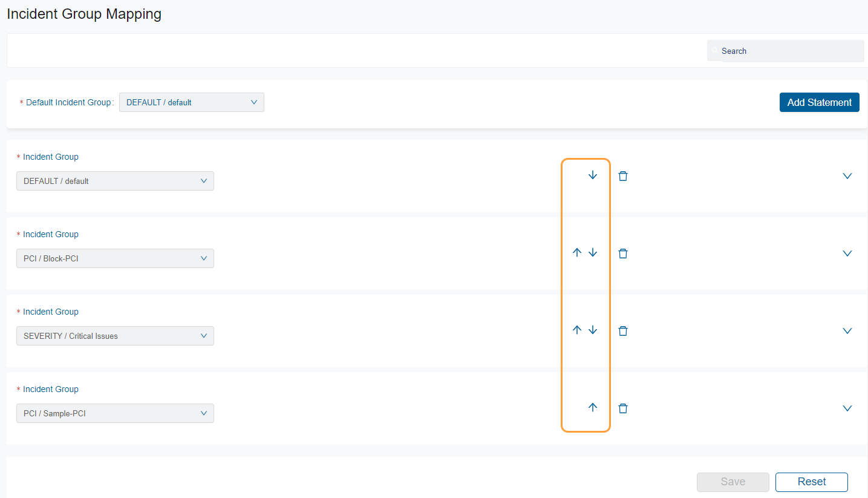This screenshot has height=498, width=868.
Task: Move the DEFAULT / default statement down
Action: (593, 175)
